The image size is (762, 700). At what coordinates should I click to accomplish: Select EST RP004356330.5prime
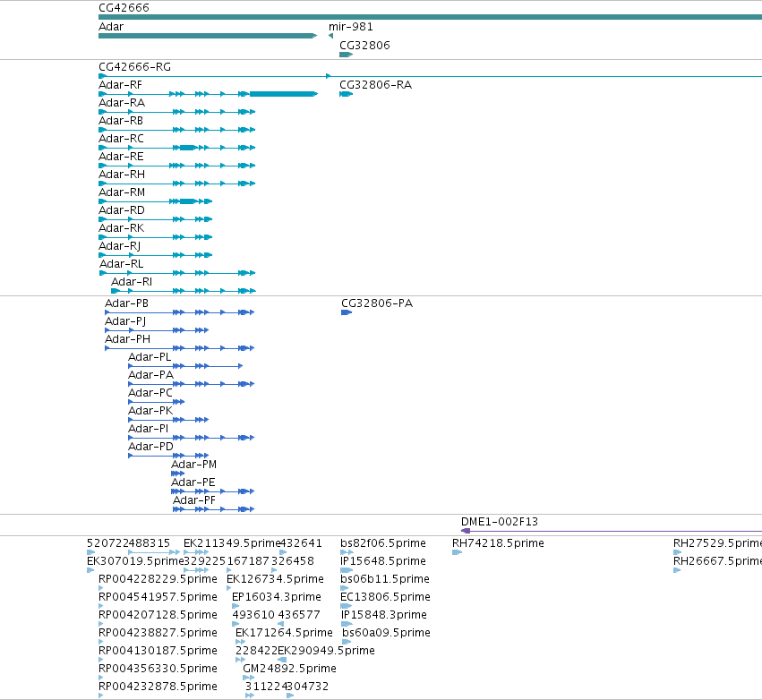point(158,669)
